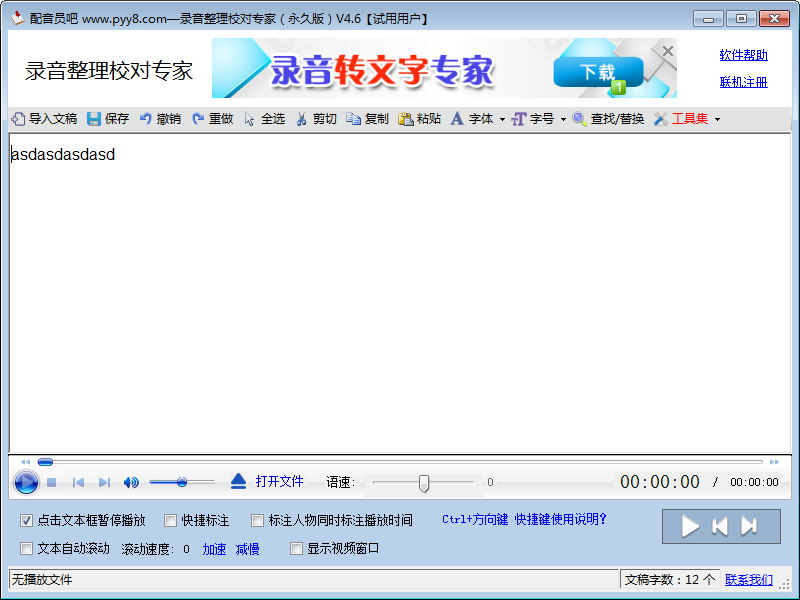Click the current time 00:00:00 display

(x=660, y=482)
